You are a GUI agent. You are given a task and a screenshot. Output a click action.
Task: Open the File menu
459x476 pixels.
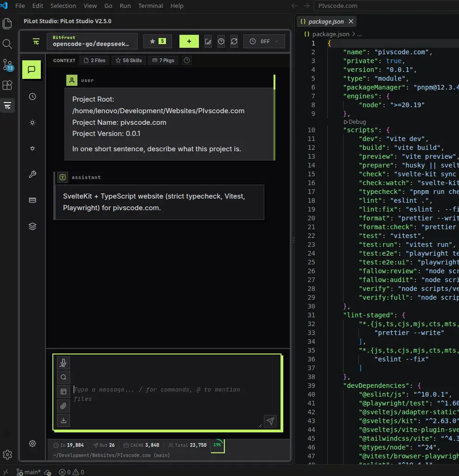(x=20, y=6)
